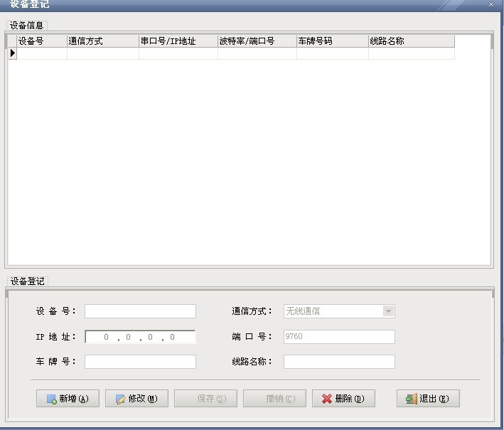504x430 pixels.
Task: Focus the 车牌号 input field
Action: click(x=141, y=362)
